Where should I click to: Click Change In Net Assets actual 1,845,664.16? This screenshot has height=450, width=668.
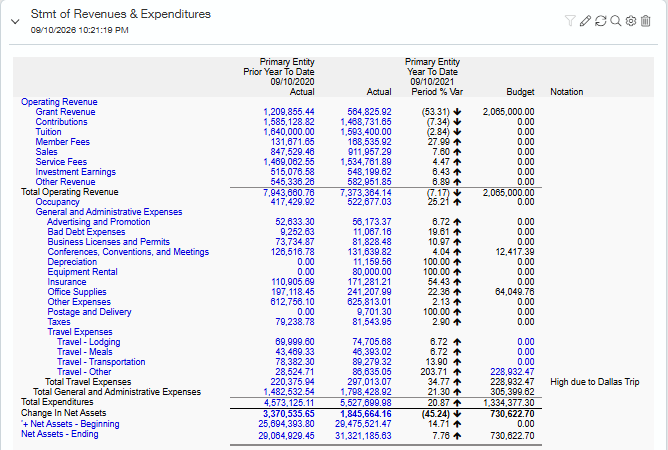click(x=366, y=414)
